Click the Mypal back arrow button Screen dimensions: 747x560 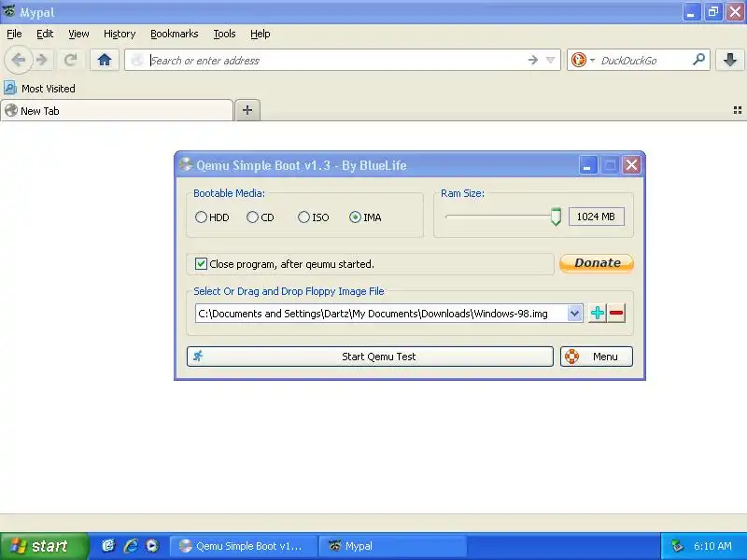click(x=18, y=60)
